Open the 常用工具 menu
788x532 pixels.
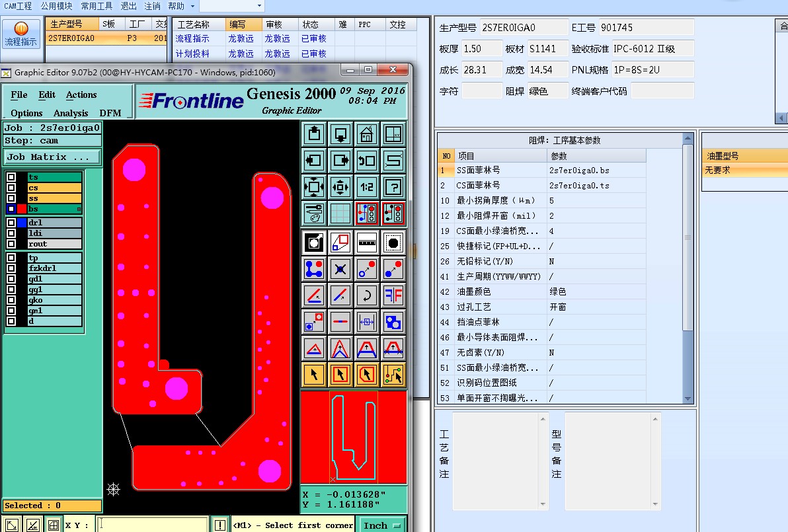click(97, 6)
